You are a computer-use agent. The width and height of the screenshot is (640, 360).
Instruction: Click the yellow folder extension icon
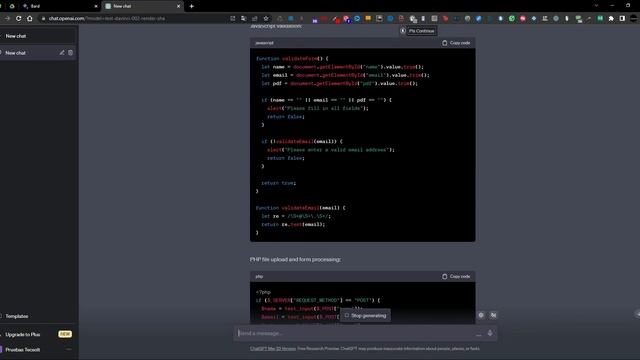pyautogui.click(x=368, y=18)
